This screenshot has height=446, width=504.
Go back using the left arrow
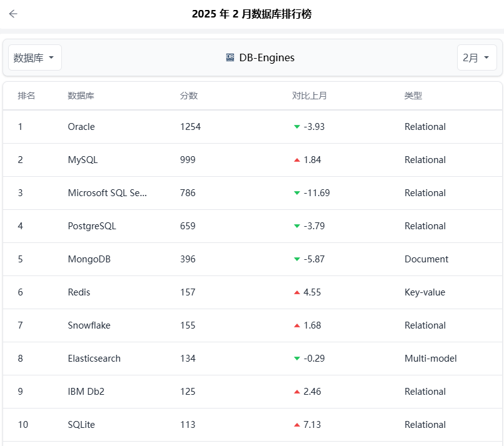[x=13, y=14]
